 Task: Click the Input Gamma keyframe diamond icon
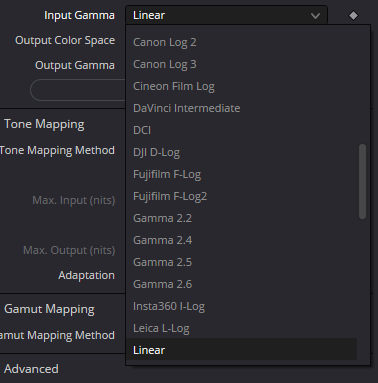point(353,15)
